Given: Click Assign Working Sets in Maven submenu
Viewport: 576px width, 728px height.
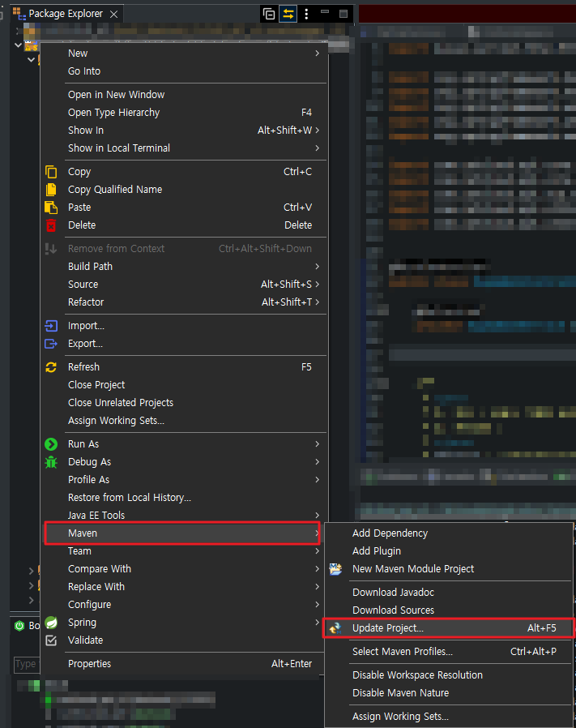Looking at the screenshot, I should 448,717.
